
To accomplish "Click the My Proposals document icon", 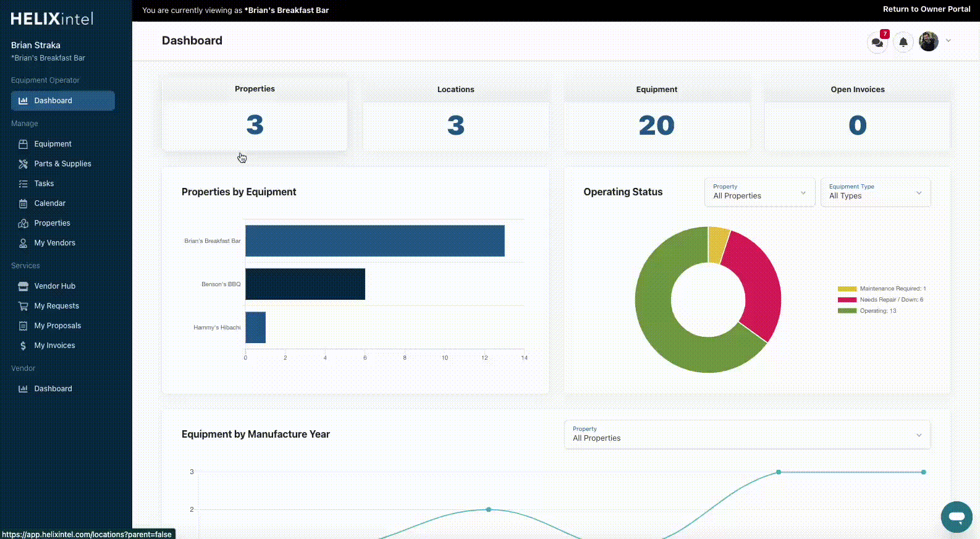I will tap(23, 326).
